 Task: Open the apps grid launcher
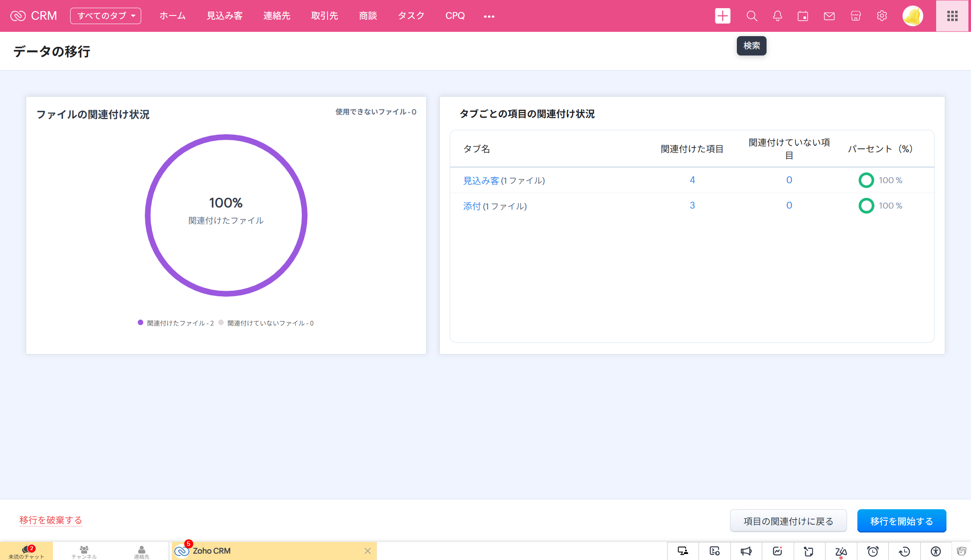[x=952, y=16]
